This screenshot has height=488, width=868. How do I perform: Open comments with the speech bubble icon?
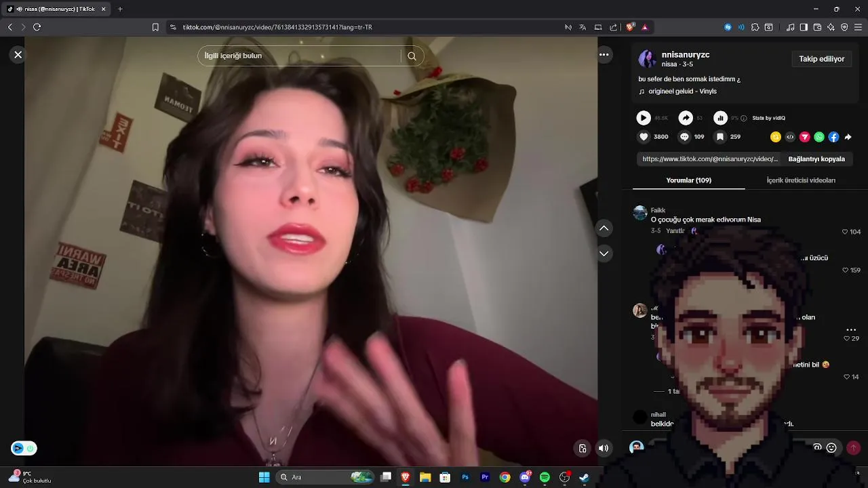pyautogui.click(x=684, y=137)
